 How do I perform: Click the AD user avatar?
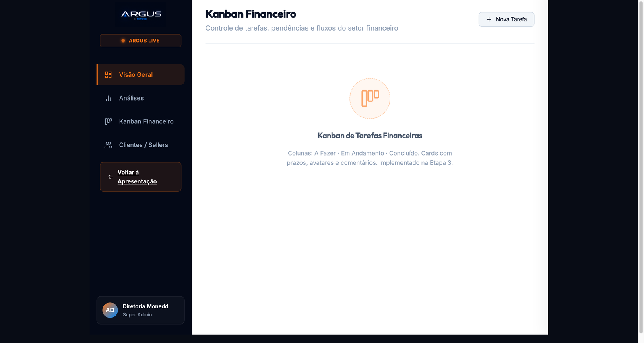(110, 310)
